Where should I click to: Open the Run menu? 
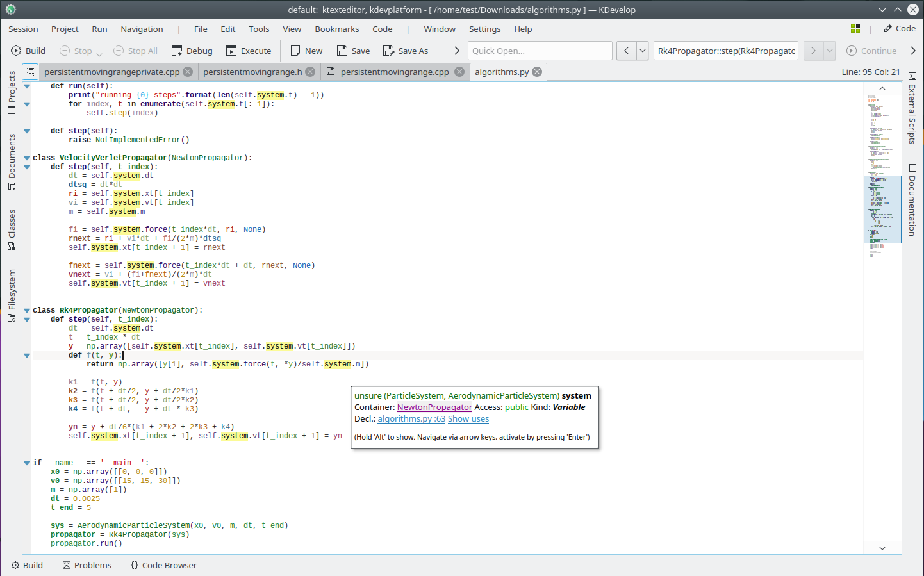click(99, 29)
